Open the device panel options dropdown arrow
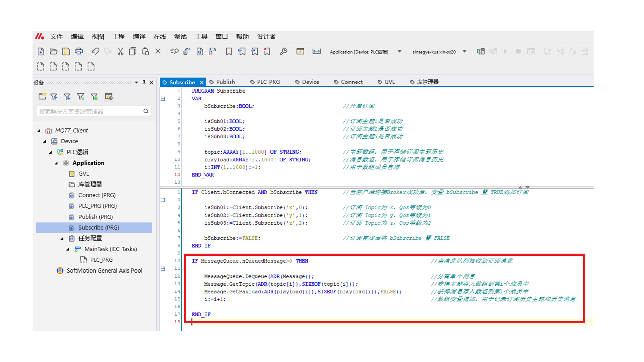 pos(136,82)
